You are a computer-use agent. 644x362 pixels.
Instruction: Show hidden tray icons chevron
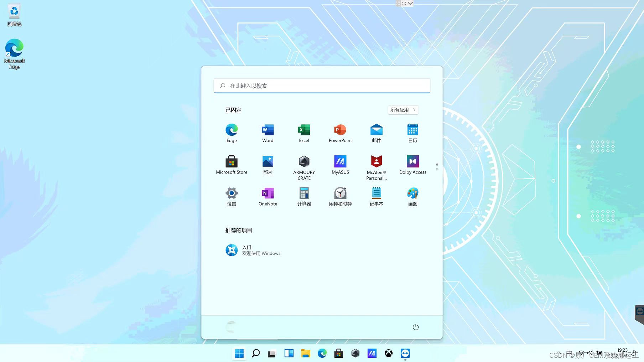coord(558,353)
